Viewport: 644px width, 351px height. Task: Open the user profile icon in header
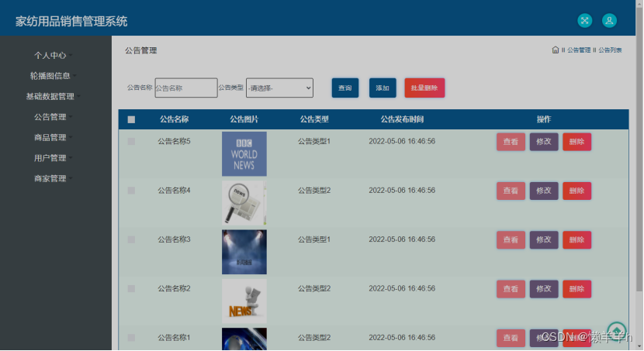coord(609,20)
